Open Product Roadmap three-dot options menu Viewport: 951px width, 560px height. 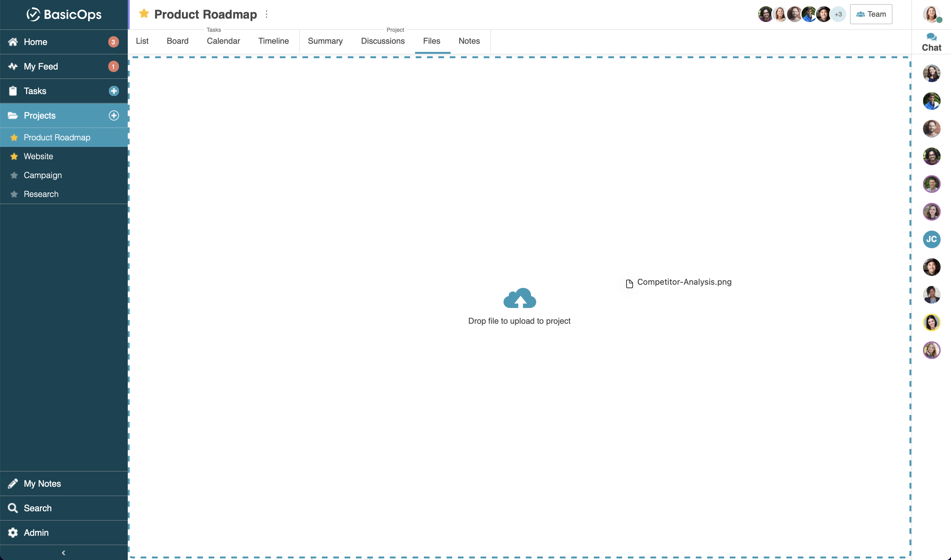click(267, 14)
